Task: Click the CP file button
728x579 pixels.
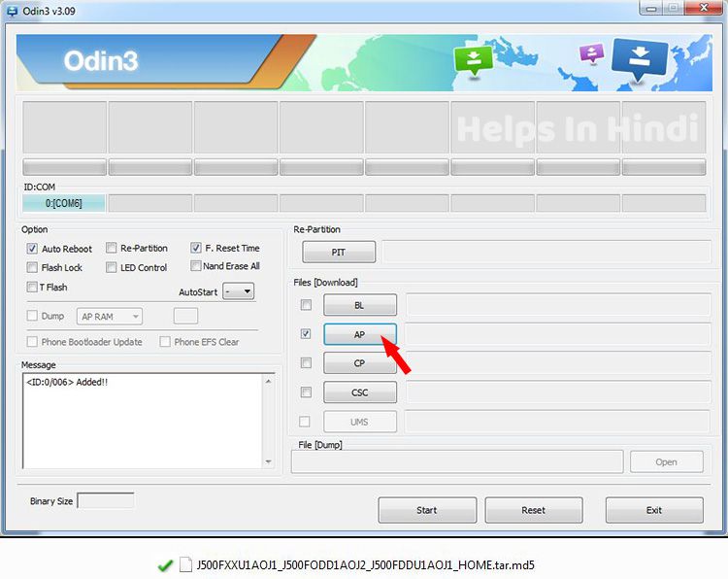Action: pyautogui.click(x=360, y=363)
